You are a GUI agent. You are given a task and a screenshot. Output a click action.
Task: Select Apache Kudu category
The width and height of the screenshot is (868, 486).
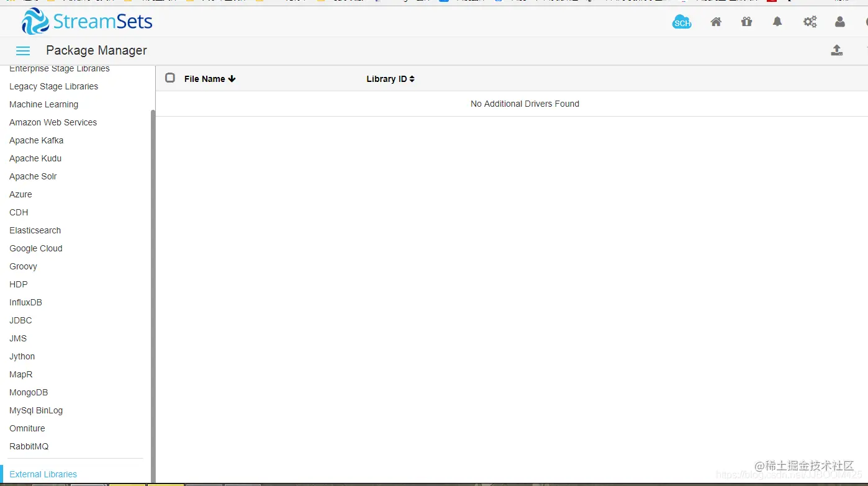click(x=35, y=158)
